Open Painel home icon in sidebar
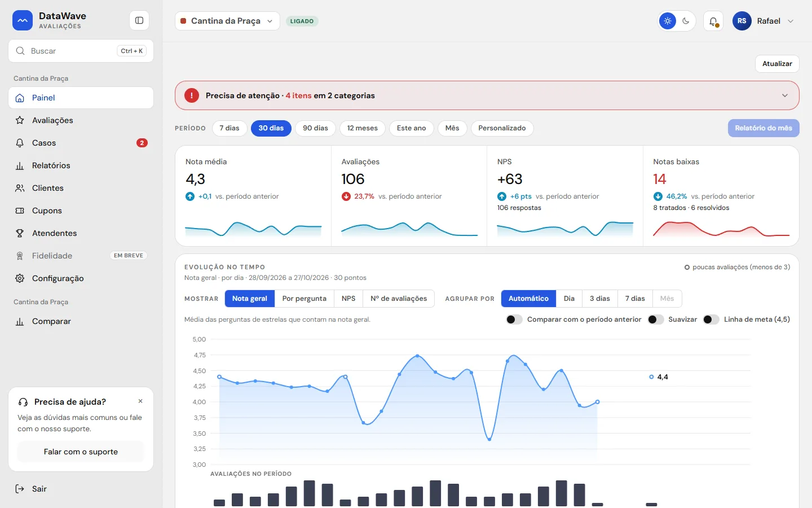This screenshot has width=812, height=508. (x=20, y=98)
